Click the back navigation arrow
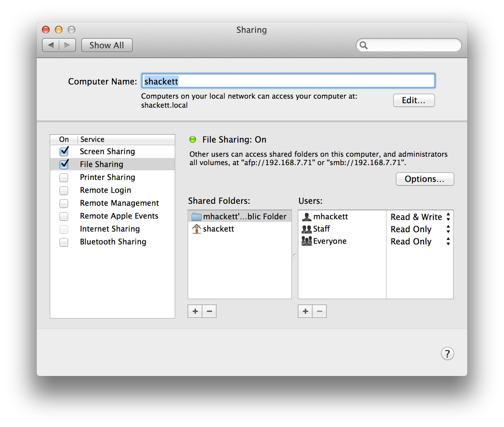The image size is (504, 427). [51, 45]
